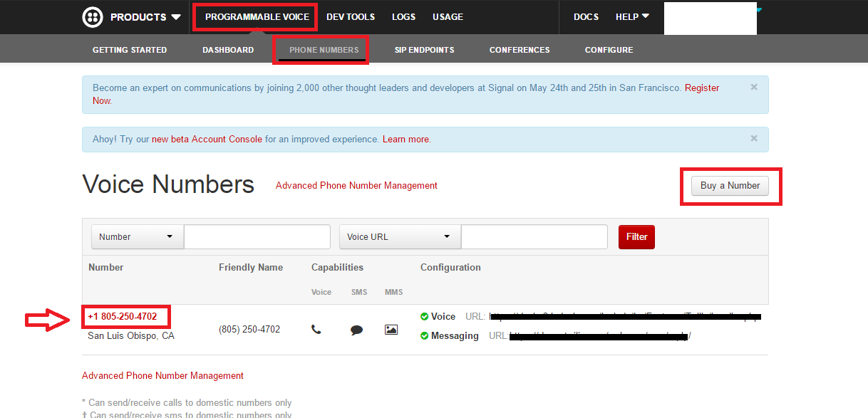Open the Products dropdown menu

145,17
